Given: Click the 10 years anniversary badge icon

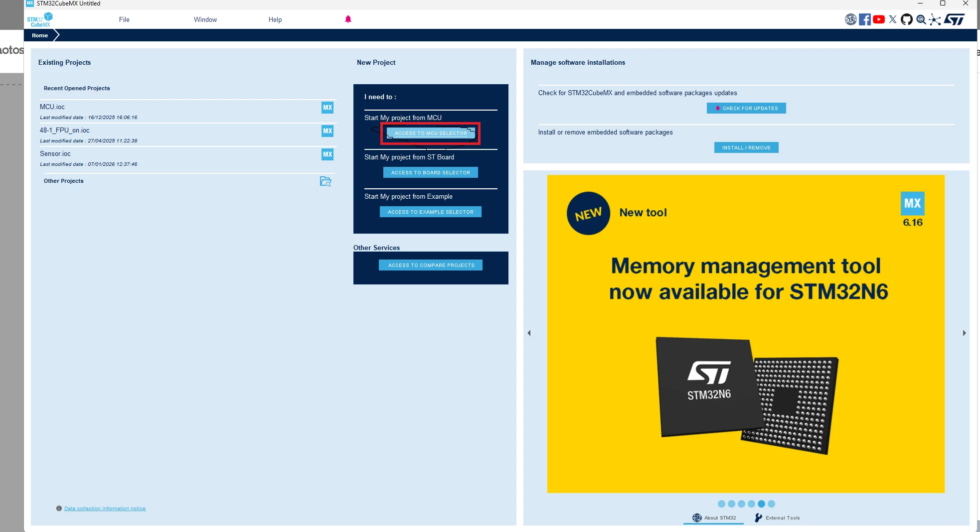Looking at the screenshot, I should 850,19.
